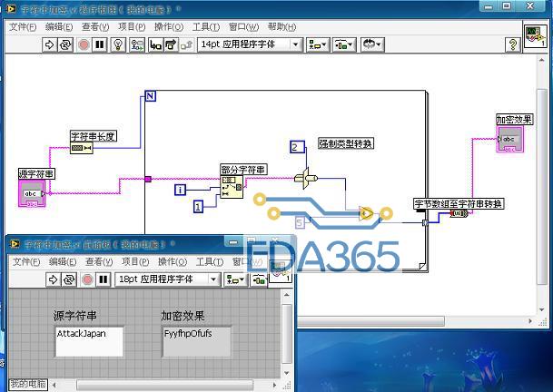Click the red Abort Execution button
Image resolution: width=553 pixels, height=392 pixels.
coord(84,44)
